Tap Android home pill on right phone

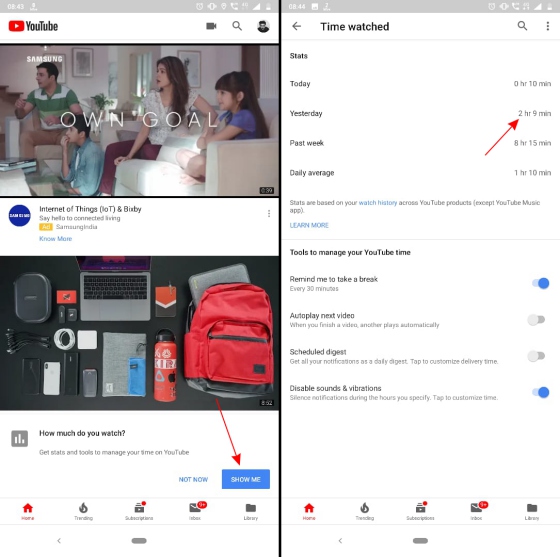pos(420,541)
